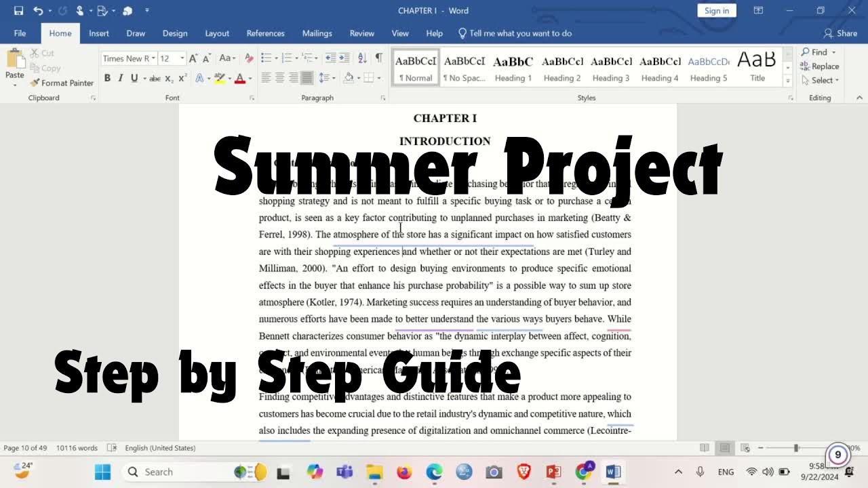Set alignment to Center
This screenshot has height=488, width=868.
[279, 79]
